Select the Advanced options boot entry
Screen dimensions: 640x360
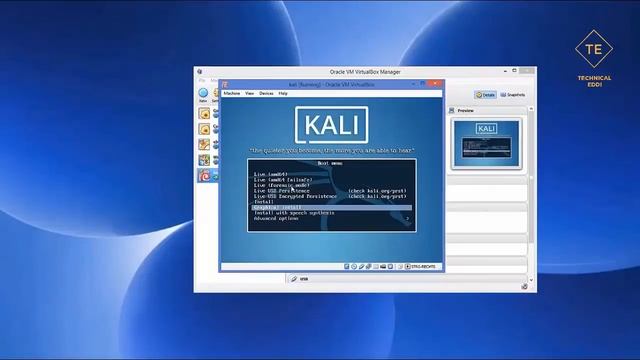pyautogui.click(x=276, y=218)
